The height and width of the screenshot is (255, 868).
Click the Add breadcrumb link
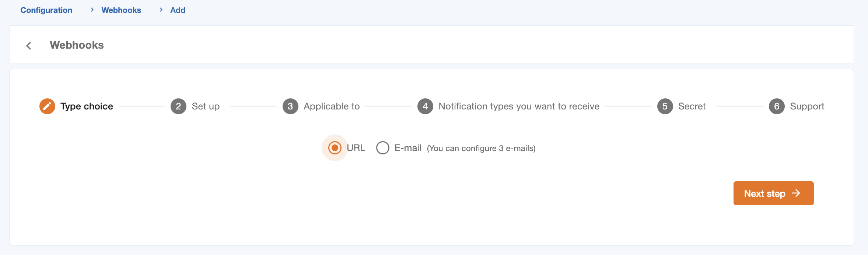[178, 10]
